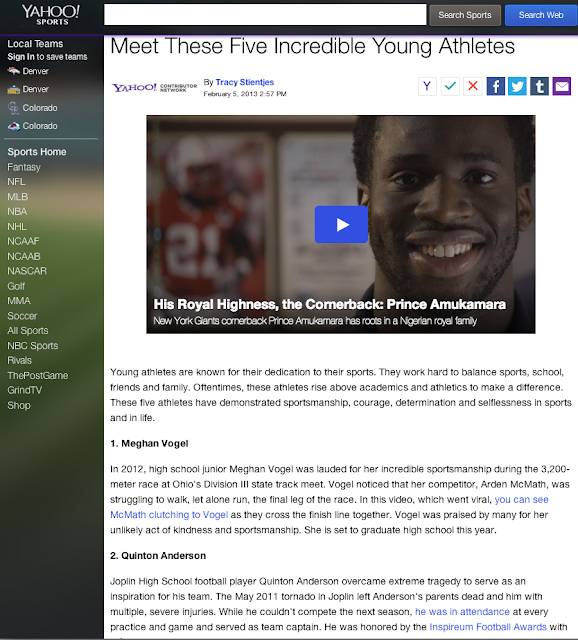This screenshot has width=578, height=640.
Task: Click the red X icon
Action: [x=473, y=86]
